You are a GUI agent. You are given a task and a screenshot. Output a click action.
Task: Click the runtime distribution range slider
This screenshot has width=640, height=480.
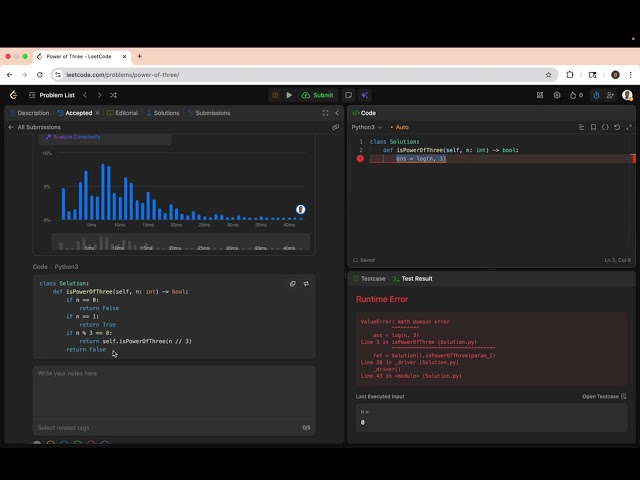tap(180, 242)
